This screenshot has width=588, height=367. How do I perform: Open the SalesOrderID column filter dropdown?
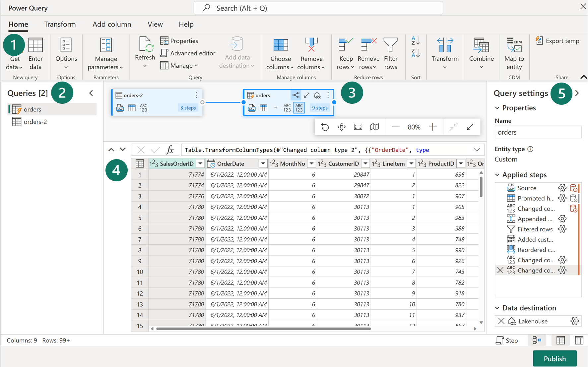(200, 163)
